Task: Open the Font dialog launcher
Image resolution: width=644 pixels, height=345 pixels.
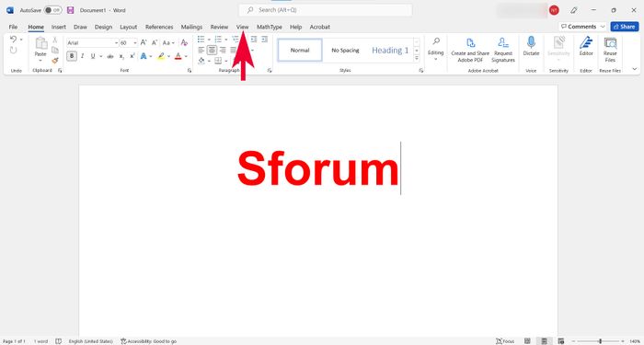Action: click(190, 71)
